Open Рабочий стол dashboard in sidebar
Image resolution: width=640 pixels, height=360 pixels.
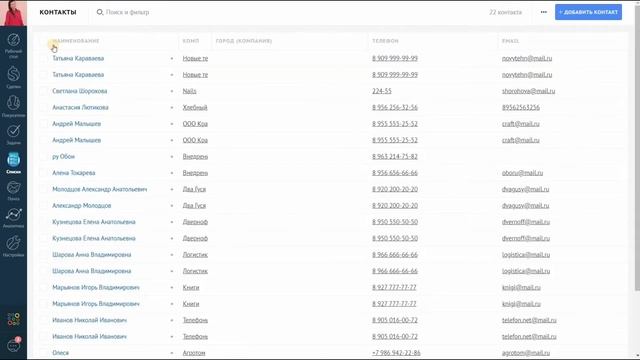tap(13, 45)
